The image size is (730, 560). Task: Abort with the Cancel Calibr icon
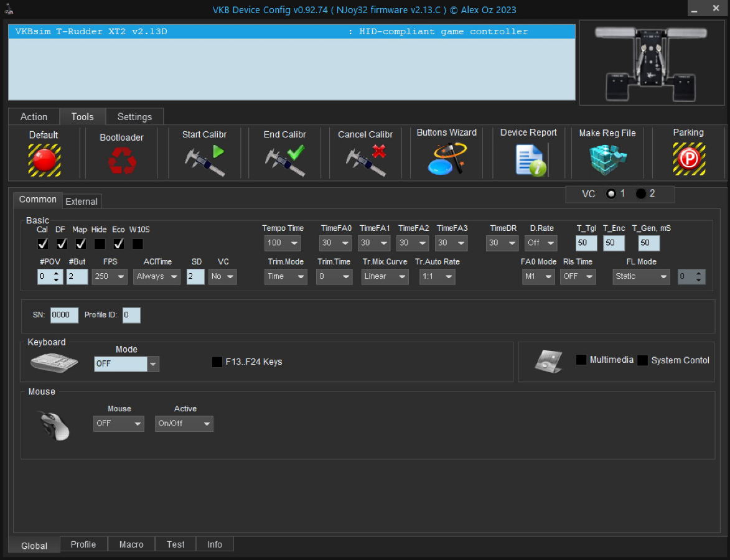click(366, 160)
